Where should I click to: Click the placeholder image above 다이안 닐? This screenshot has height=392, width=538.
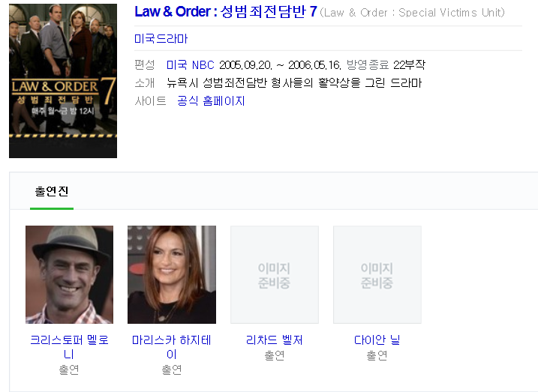tap(377, 274)
